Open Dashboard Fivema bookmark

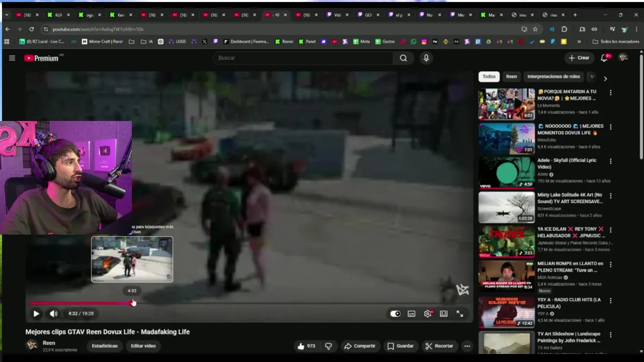246,42
